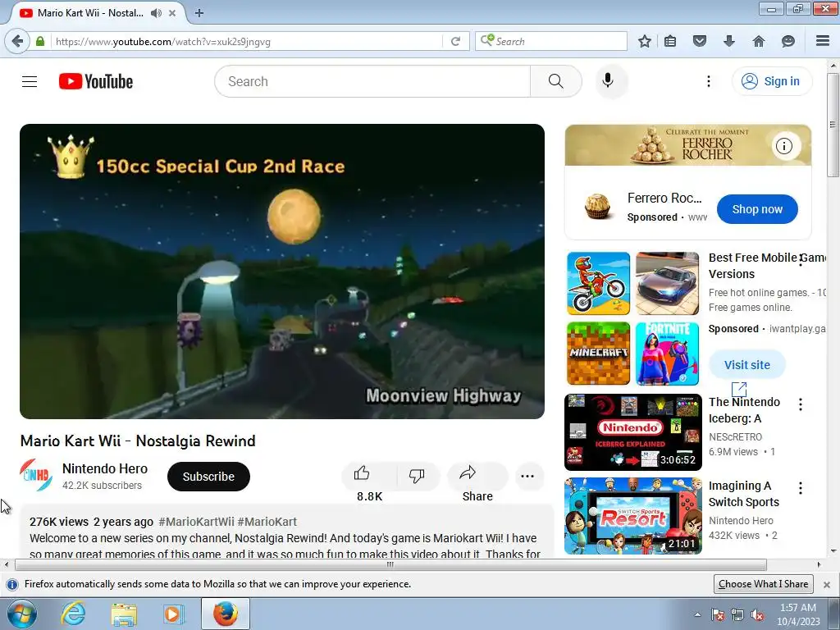Click the #MarioKart hashtag
Screen dimensions: 840x630
pyautogui.click(x=267, y=522)
